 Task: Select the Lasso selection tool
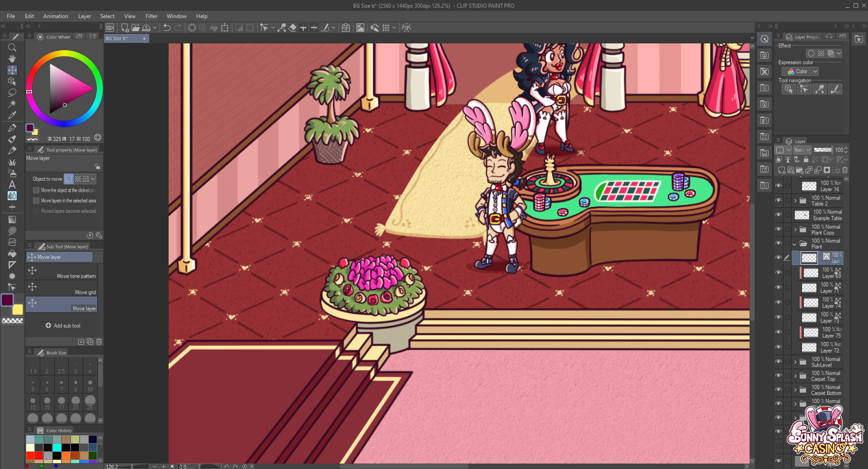12,93
